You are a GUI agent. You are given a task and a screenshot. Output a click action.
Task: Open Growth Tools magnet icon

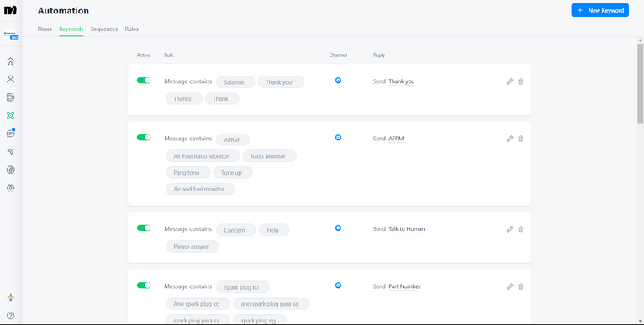[x=11, y=97]
